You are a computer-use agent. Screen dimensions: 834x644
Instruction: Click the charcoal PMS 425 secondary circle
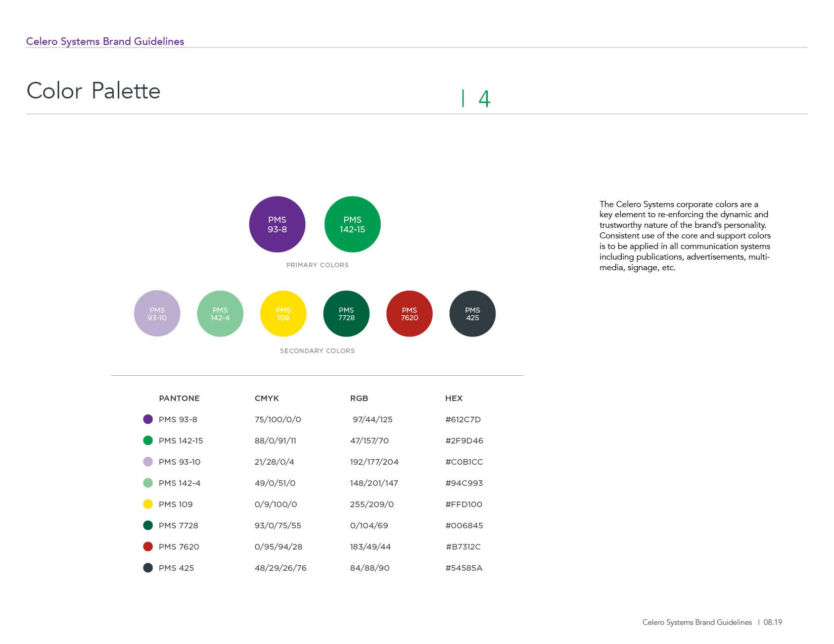point(473,314)
